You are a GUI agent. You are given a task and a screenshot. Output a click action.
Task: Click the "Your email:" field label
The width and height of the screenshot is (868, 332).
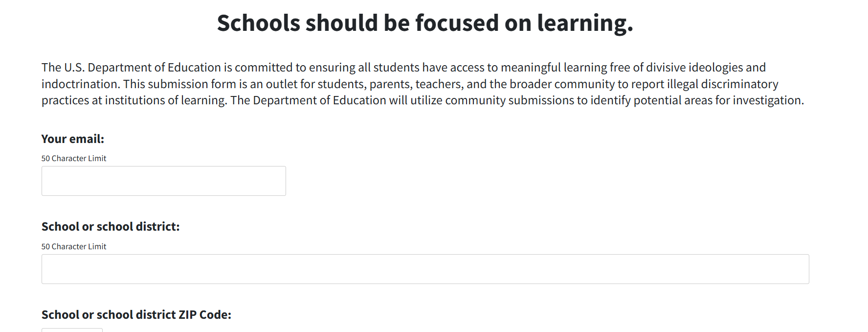[x=73, y=139]
